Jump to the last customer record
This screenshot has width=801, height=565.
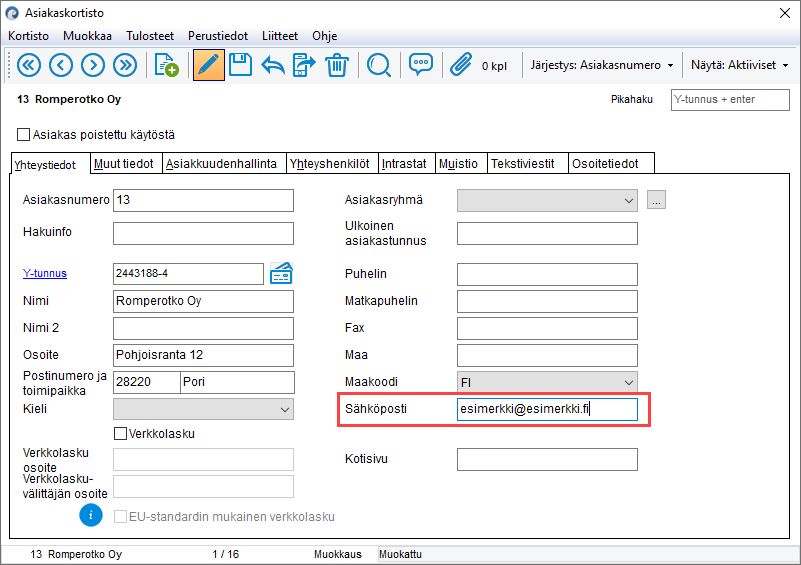(125, 65)
